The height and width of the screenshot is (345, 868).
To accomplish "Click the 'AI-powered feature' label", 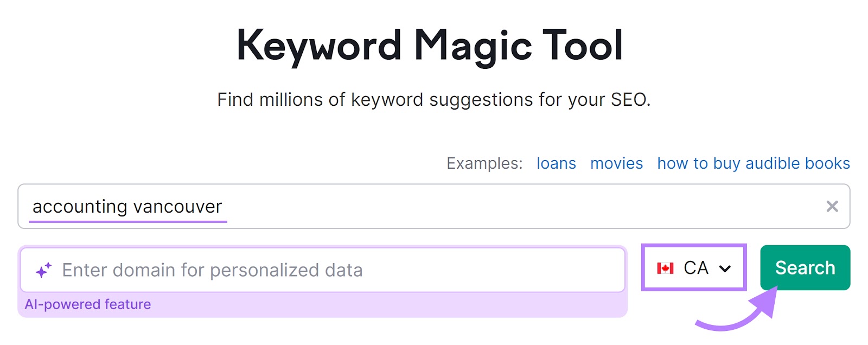I will [x=88, y=304].
